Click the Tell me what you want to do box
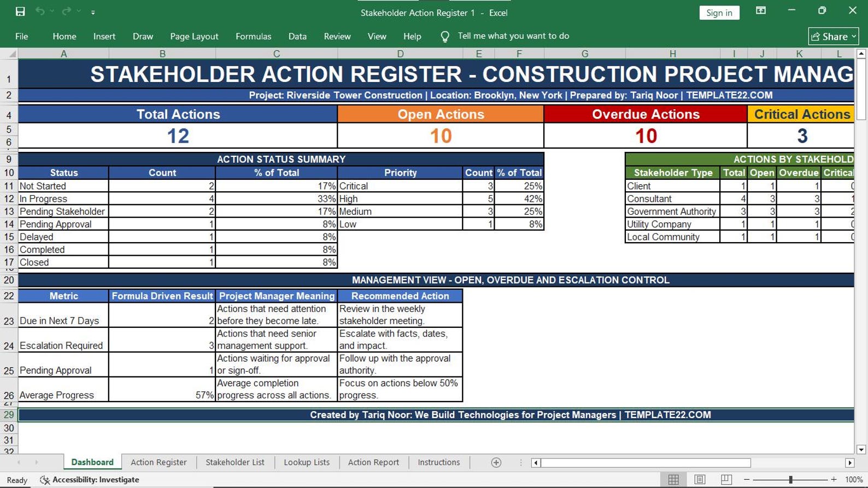868x488 pixels. click(513, 36)
